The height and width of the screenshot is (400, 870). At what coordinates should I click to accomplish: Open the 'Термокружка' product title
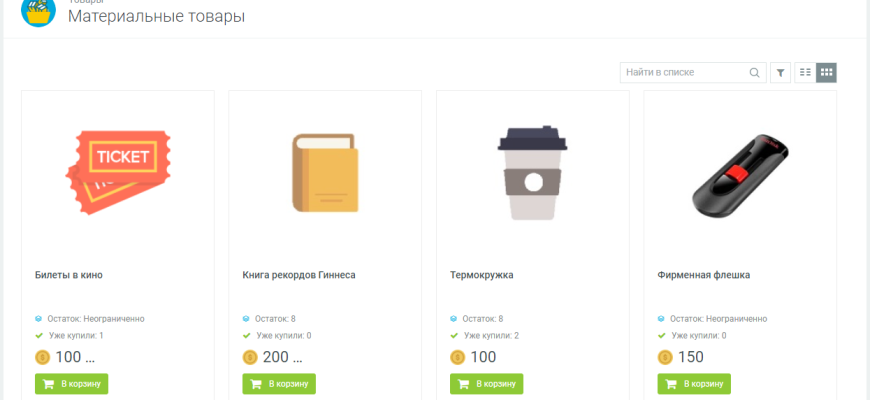pos(482,275)
